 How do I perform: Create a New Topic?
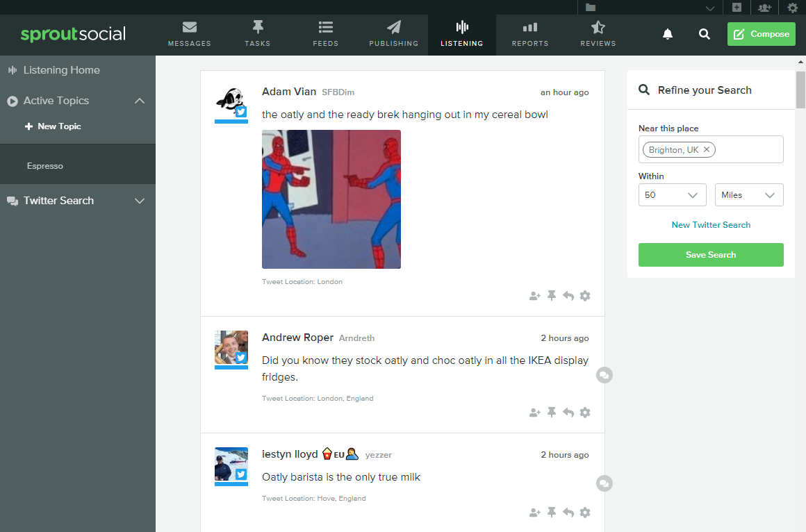53,126
